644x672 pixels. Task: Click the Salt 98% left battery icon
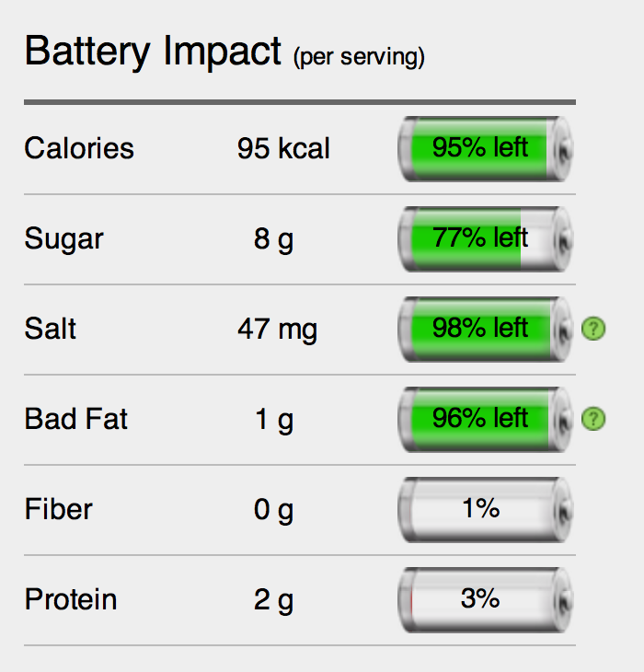485,330
